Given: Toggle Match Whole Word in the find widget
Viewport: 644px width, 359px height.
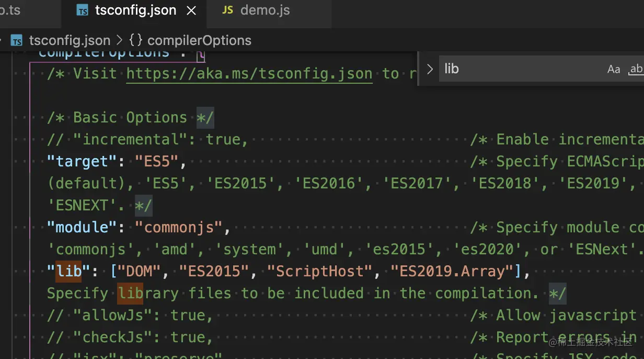Looking at the screenshot, I should 636,69.
